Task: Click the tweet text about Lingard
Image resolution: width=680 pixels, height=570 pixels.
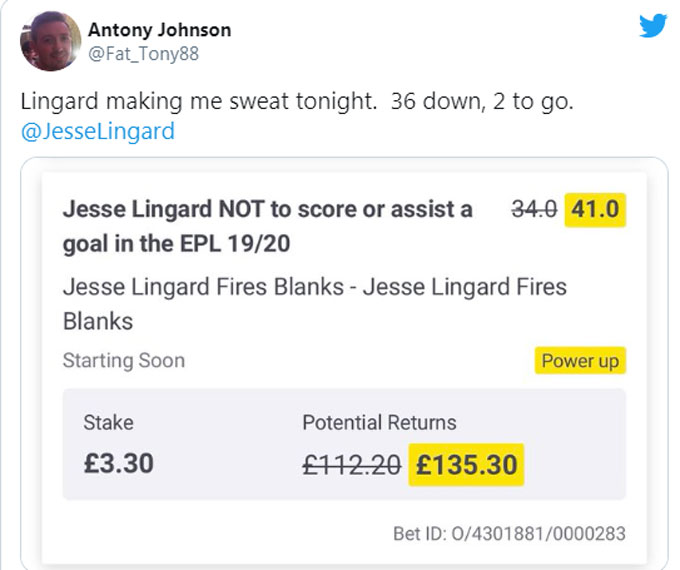Action: [297, 103]
